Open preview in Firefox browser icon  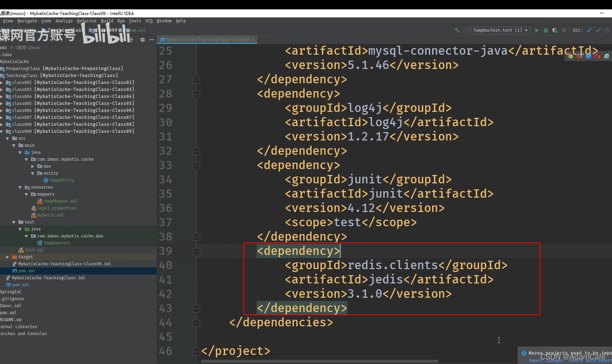pos(579,56)
